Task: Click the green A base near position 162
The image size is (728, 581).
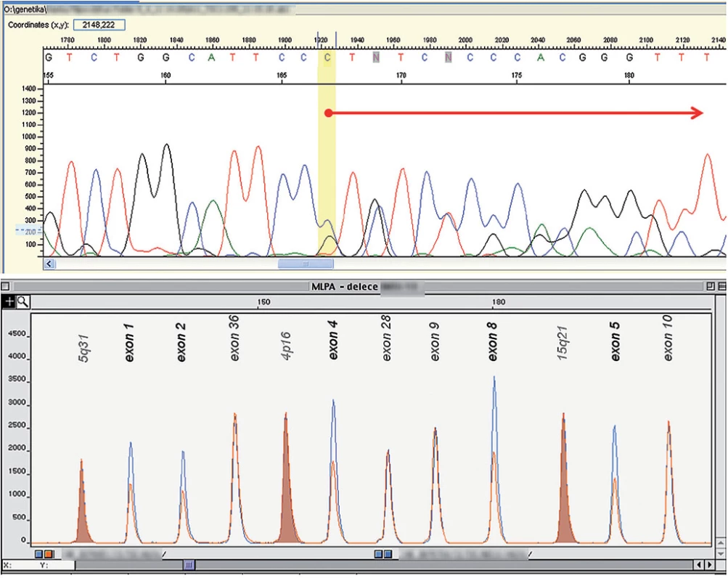Action: (x=212, y=57)
